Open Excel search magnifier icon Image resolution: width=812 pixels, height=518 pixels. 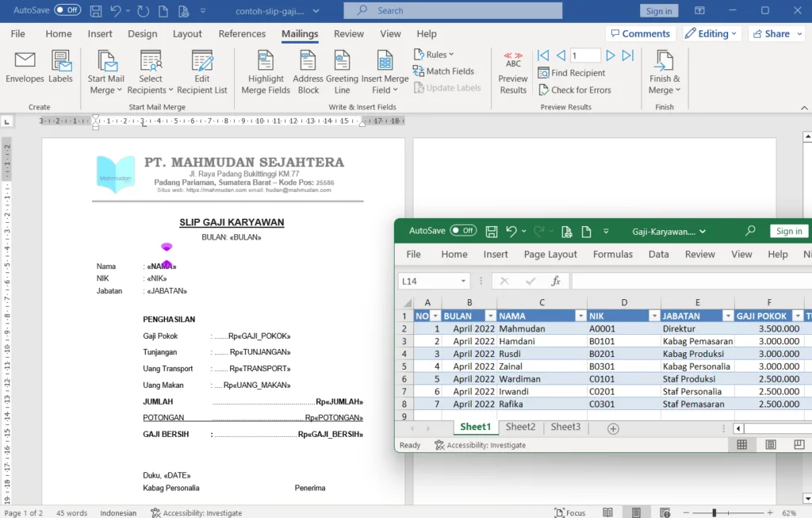pyautogui.click(x=750, y=231)
